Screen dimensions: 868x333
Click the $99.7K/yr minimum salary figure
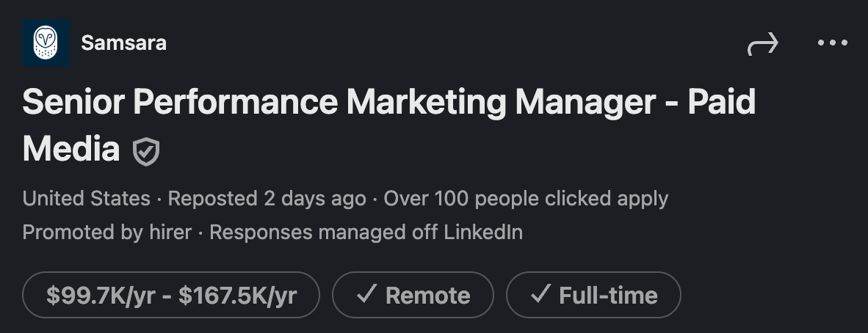tap(102, 296)
